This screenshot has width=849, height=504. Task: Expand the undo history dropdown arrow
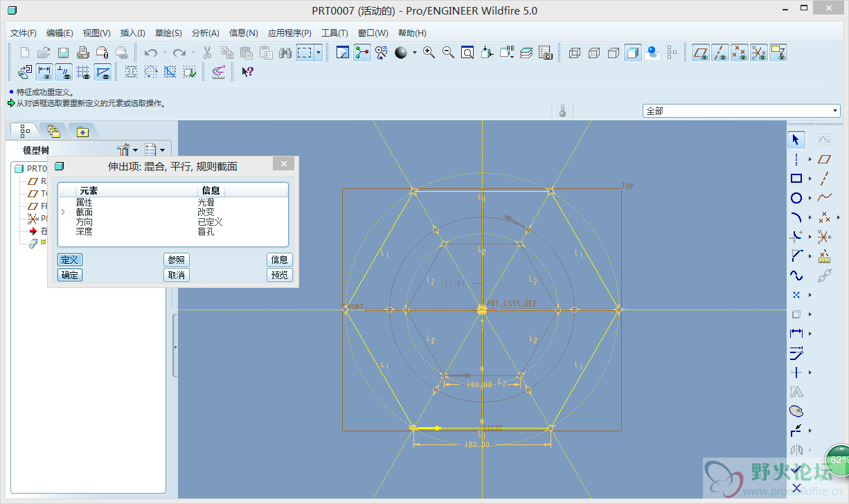click(164, 53)
